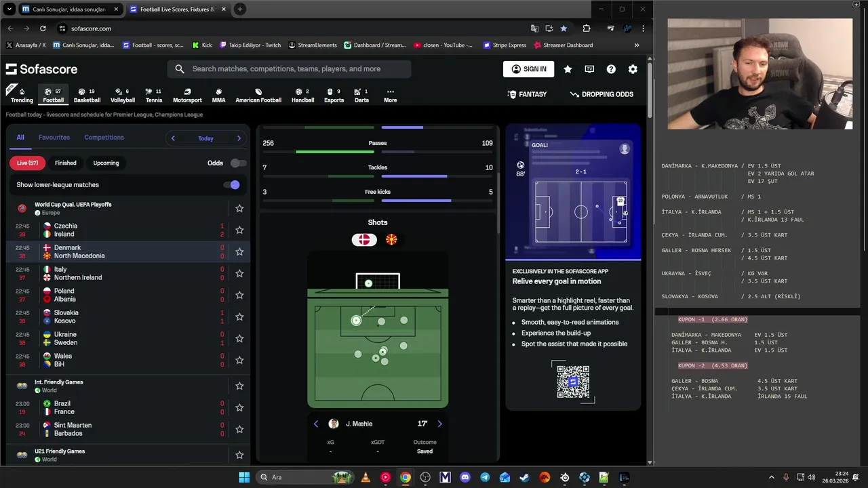Select the Football sport tab
Screen dimensions: 868x488
point(53,95)
